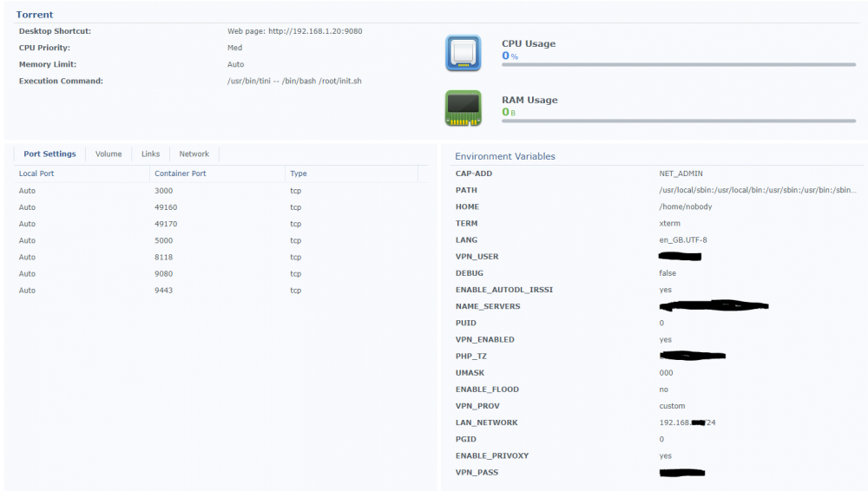The height and width of the screenshot is (491, 868).
Task: Click the NAME_SERVERS variable name
Action: pos(488,306)
